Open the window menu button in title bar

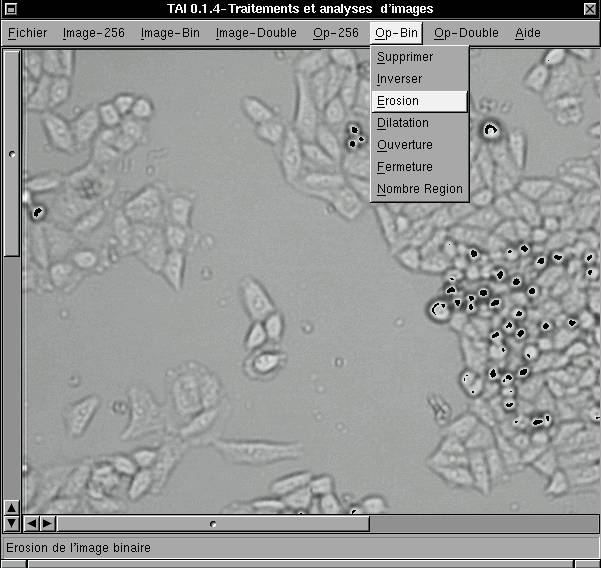[x=10, y=9]
